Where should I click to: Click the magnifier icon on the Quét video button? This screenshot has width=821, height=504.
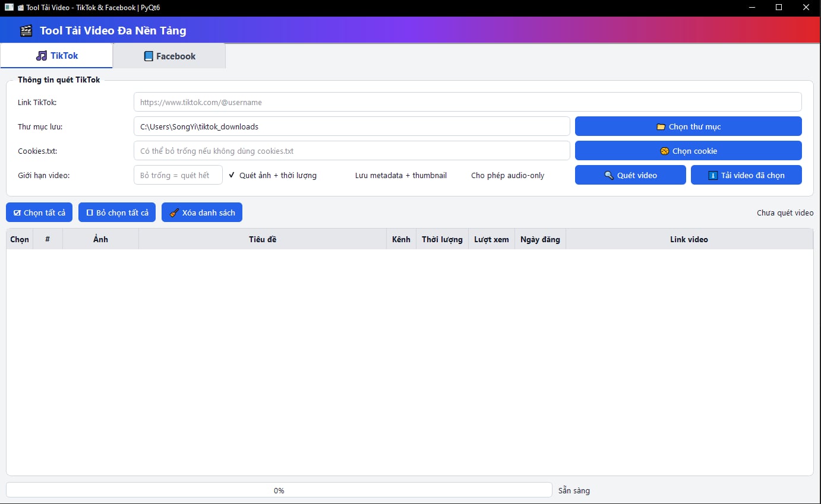(x=609, y=175)
